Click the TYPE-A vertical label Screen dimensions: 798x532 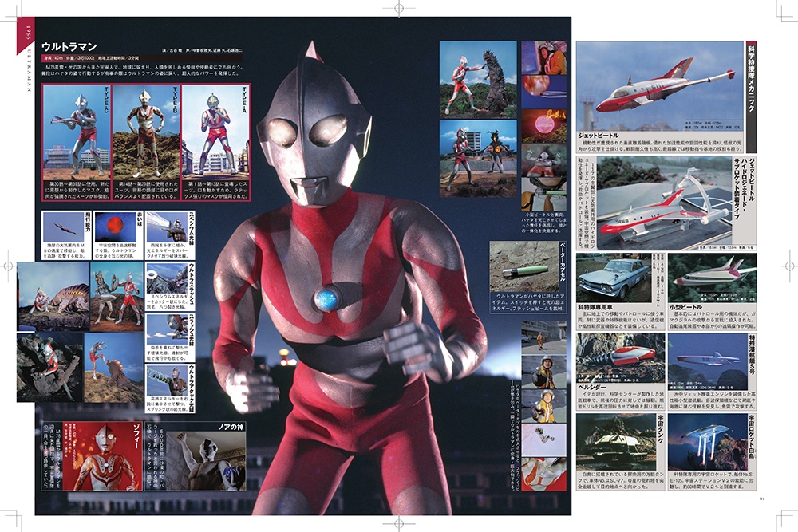pos(245,100)
